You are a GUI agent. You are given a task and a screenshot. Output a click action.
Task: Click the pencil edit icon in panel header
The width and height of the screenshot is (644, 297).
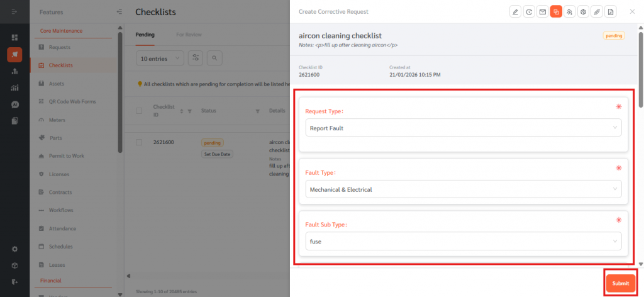click(515, 12)
